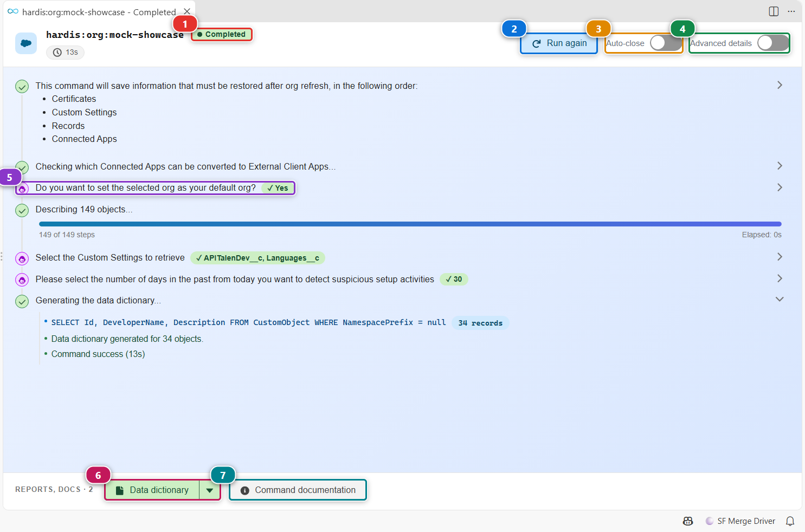Click the clock icon beside 13s
This screenshot has width=805, height=532.
point(57,53)
